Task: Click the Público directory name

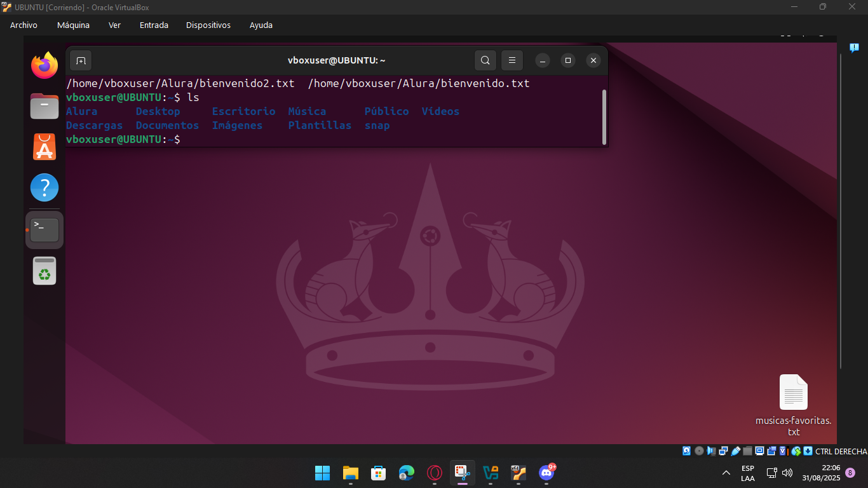Action: [x=387, y=111]
